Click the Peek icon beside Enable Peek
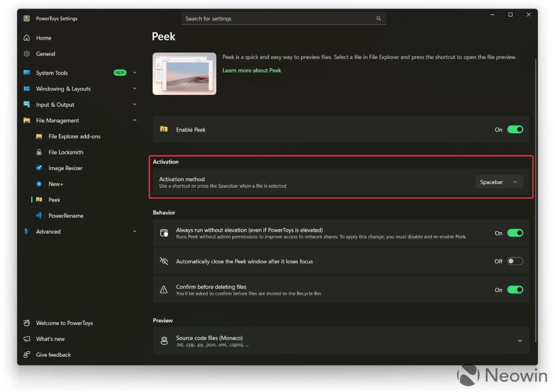555x392 pixels. click(164, 129)
